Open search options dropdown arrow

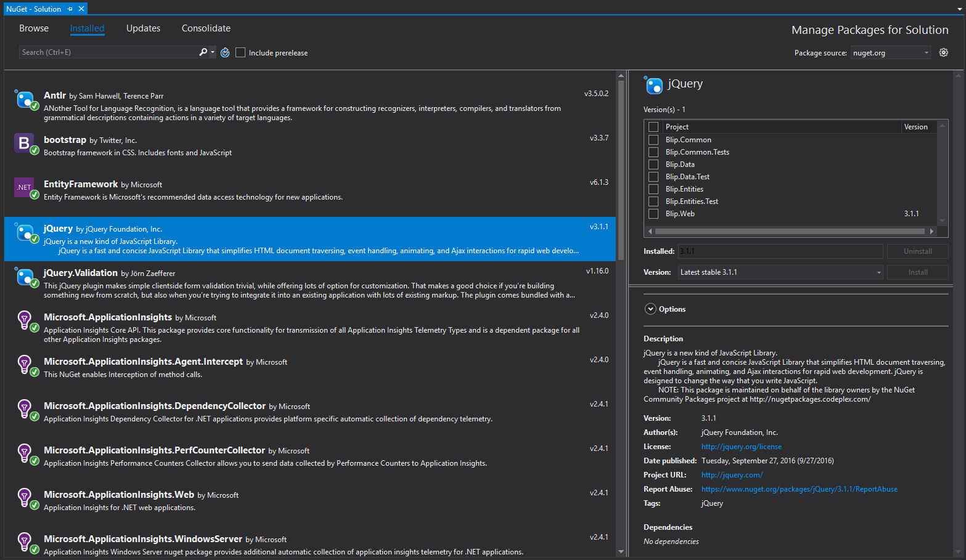(x=213, y=52)
